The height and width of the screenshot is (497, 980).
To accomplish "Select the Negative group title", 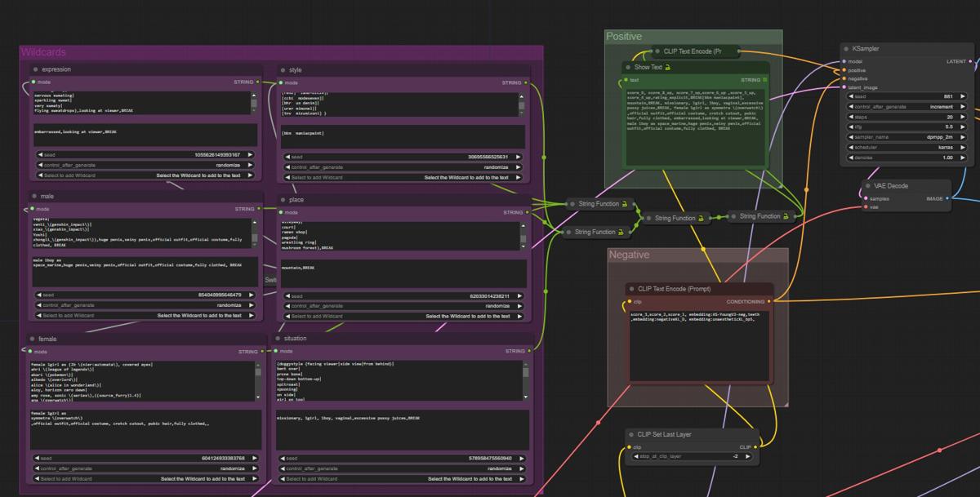I will [629, 255].
